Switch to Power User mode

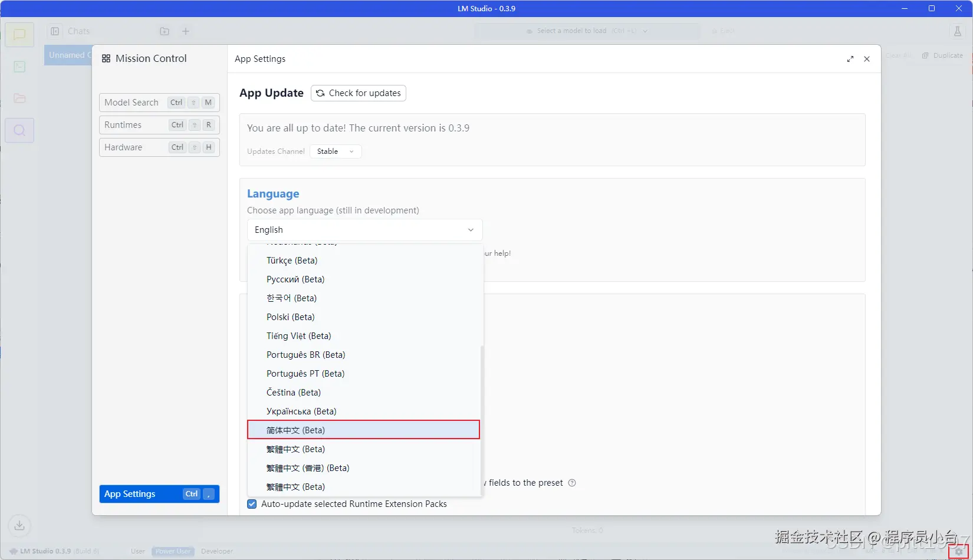(173, 552)
